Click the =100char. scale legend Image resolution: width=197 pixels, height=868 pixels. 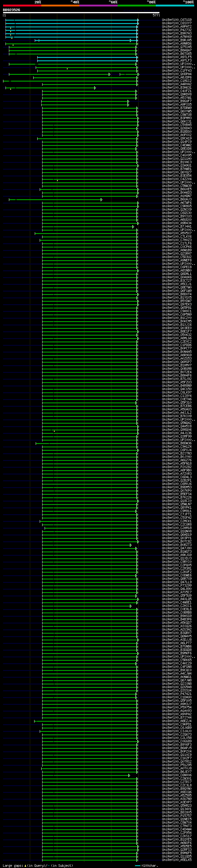pos(147,865)
